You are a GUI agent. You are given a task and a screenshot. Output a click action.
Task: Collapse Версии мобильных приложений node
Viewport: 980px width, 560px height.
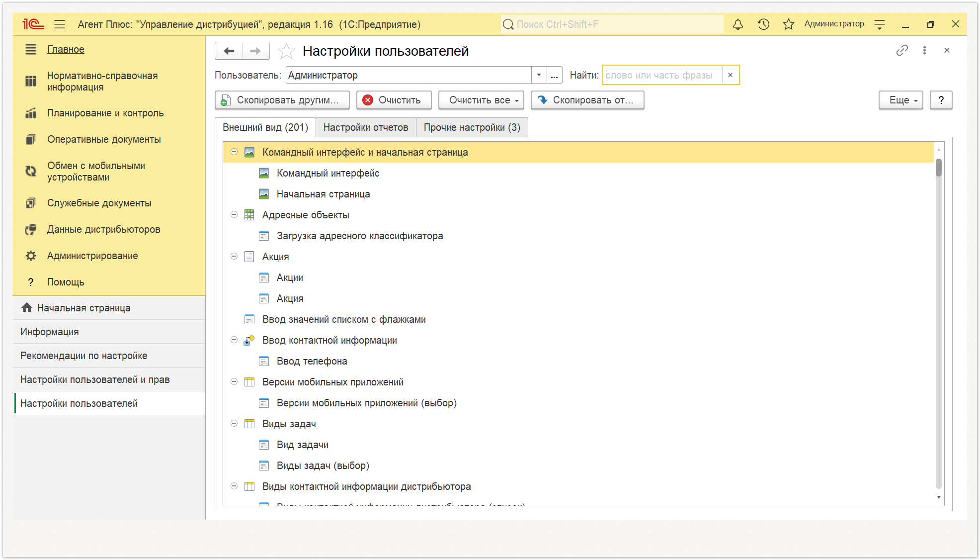click(234, 382)
